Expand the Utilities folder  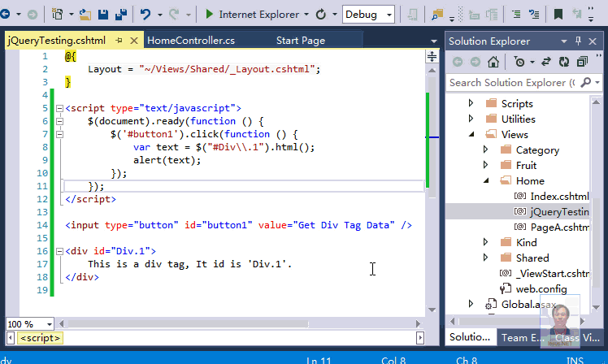point(471,119)
